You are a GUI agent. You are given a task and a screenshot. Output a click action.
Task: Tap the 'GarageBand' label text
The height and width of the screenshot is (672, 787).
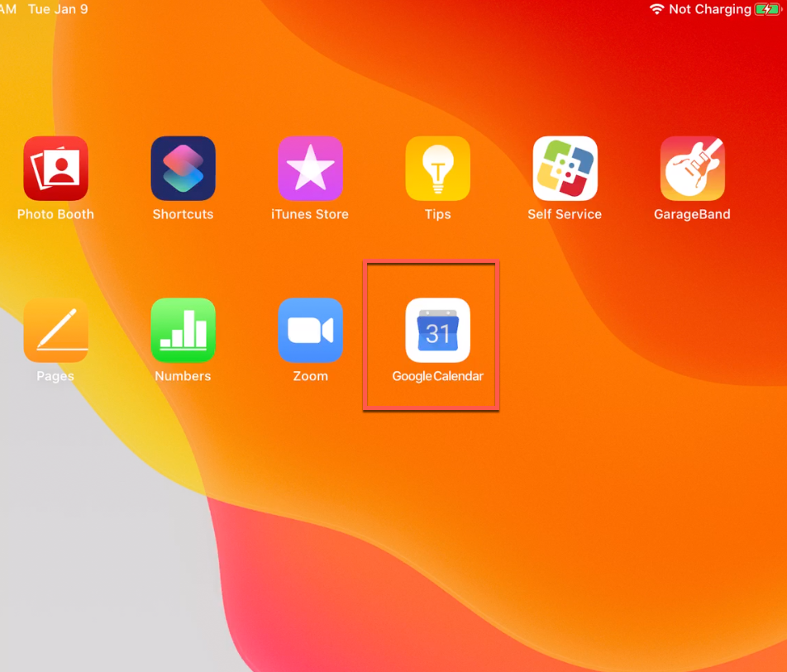692,214
